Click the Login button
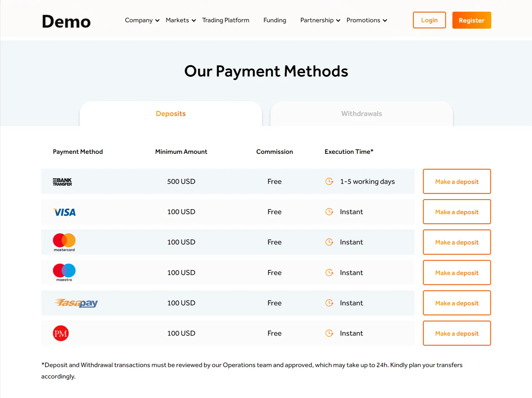 (429, 20)
